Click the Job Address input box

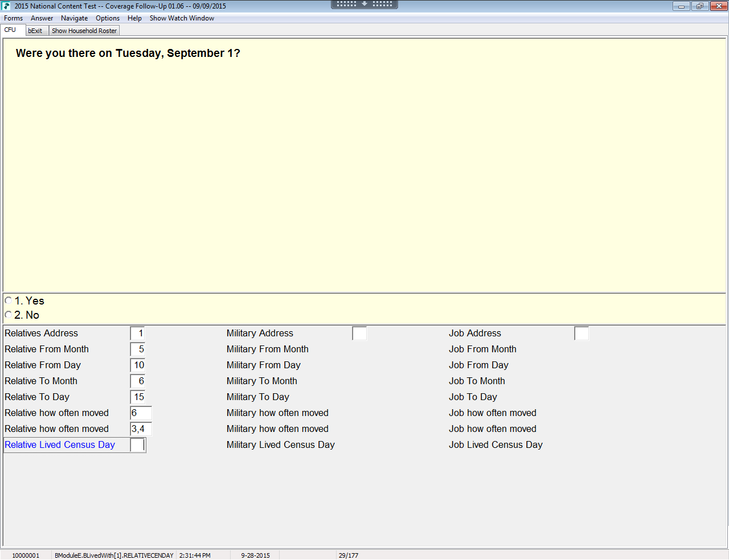(x=581, y=333)
